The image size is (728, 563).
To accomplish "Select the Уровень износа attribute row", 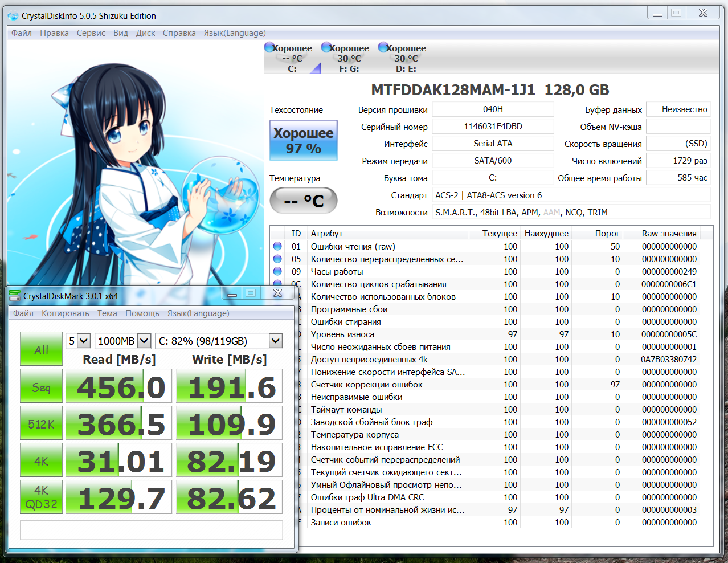I will (491, 334).
